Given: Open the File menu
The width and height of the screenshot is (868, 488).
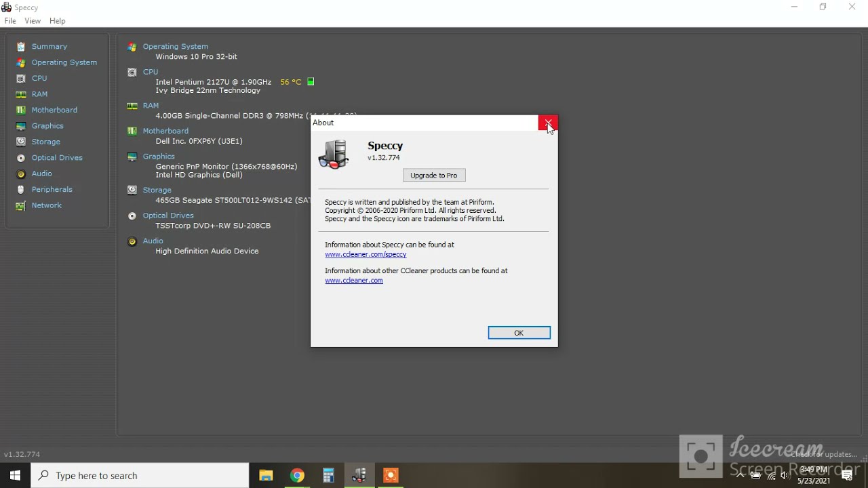Looking at the screenshot, I should [10, 21].
